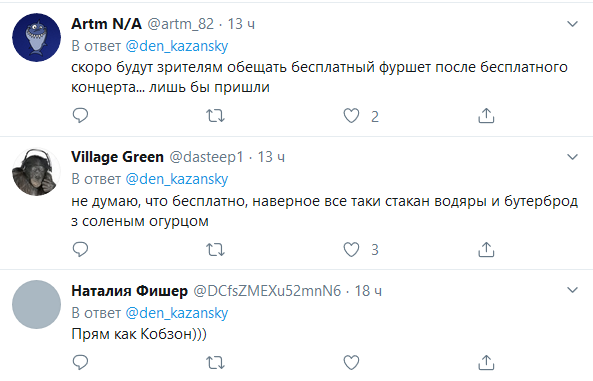Open options chevron on Artm N/A tweet
Image resolution: width=593 pixels, height=381 pixels.
click(x=573, y=24)
